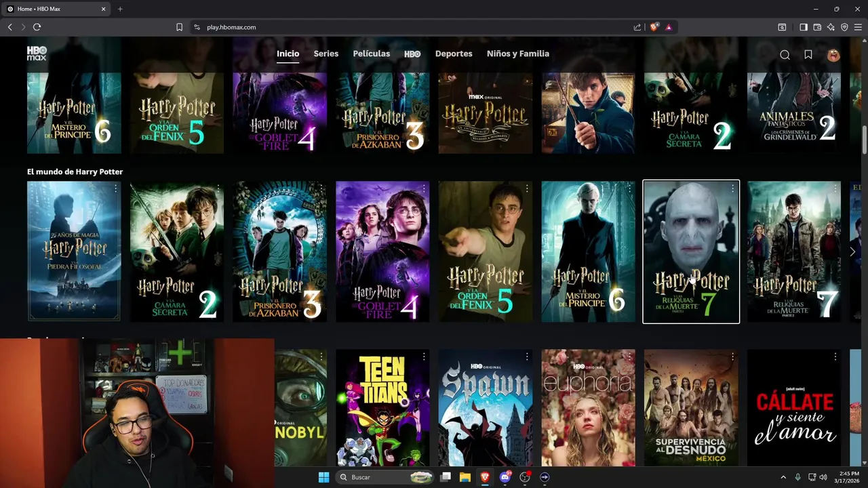Open the HBO hub tab

pyautogui.click(x=412, y=54)
